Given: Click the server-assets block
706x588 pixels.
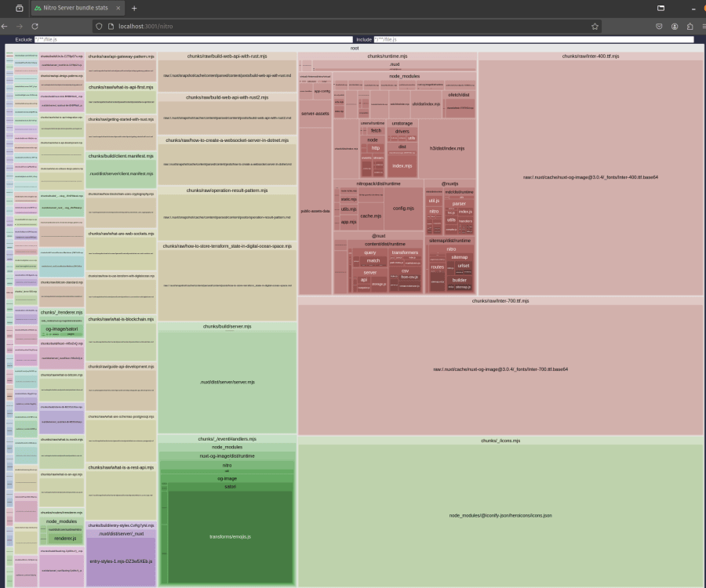Looking at the screenshot, I should tap(315, 114).
